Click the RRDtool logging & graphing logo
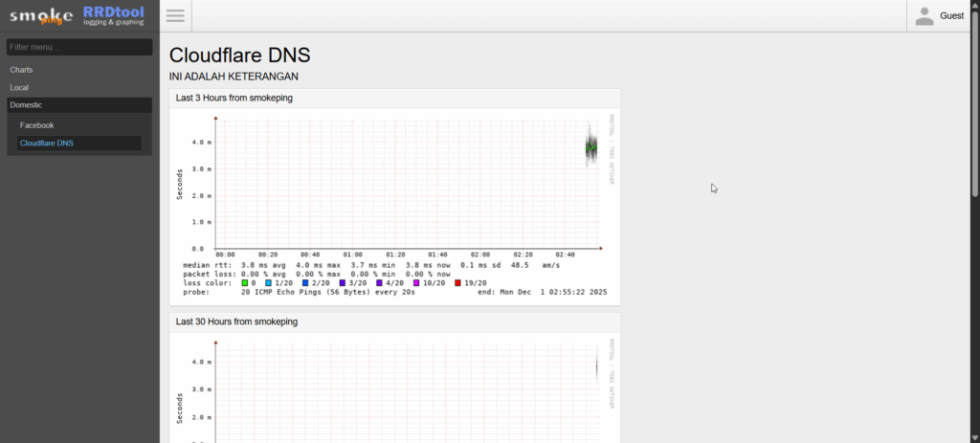Viewport: 980px width, 443px height. (114, 15)
